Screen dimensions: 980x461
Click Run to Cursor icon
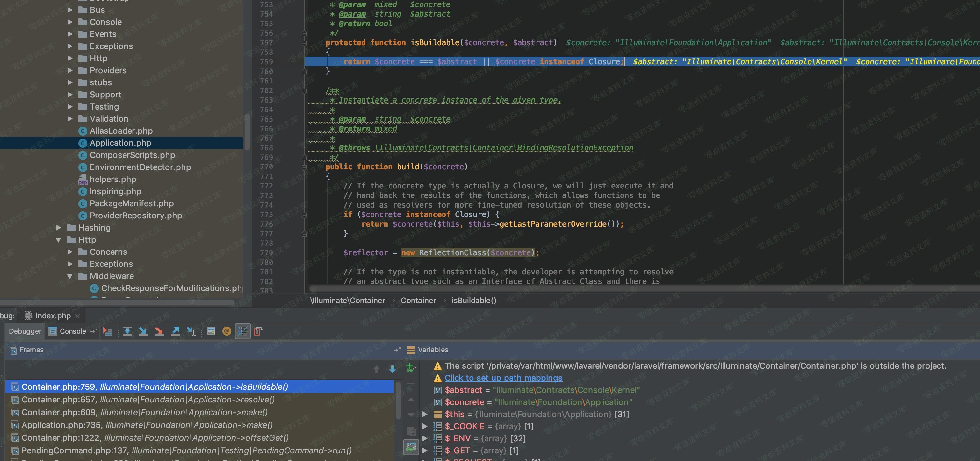[x=191, y=331]
